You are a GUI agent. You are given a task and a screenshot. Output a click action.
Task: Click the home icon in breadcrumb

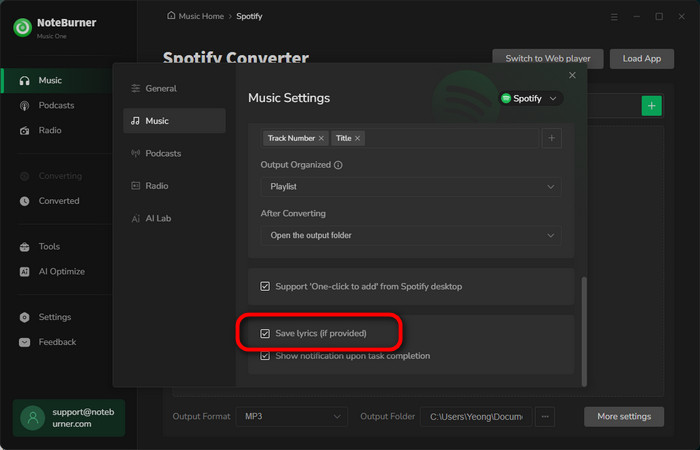(171, 16)
